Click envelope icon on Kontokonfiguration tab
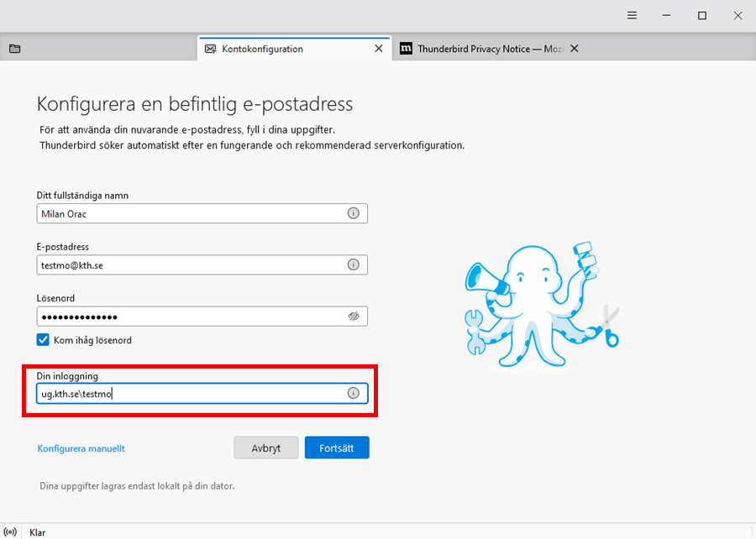756x539 pixels. point(210,49)
